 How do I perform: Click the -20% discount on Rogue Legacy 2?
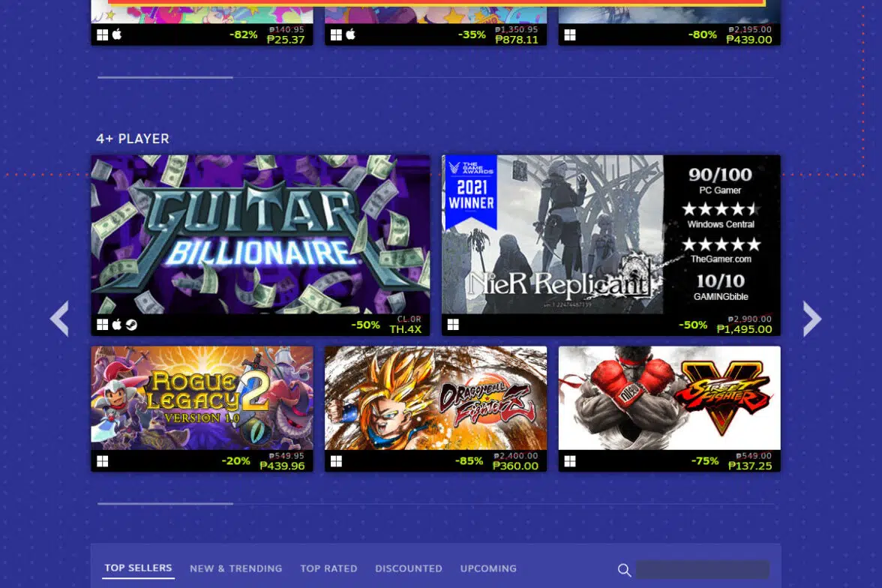click(x=235, y=460)
